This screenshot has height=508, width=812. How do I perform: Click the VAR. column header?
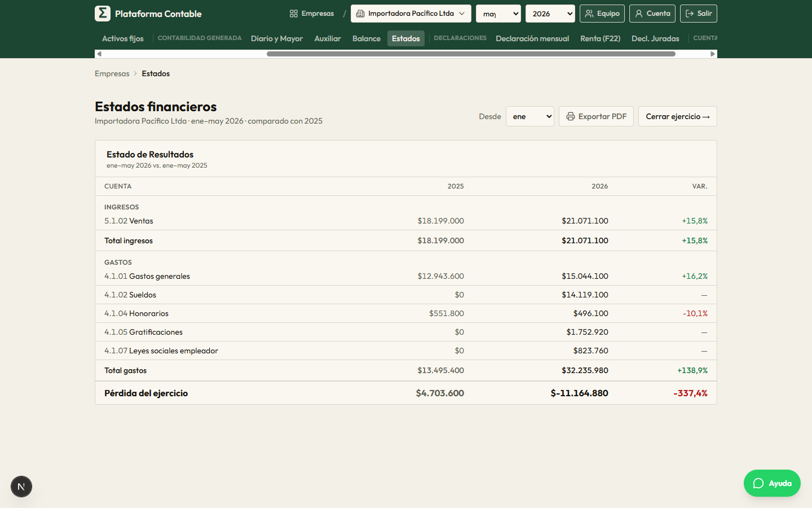700,186
